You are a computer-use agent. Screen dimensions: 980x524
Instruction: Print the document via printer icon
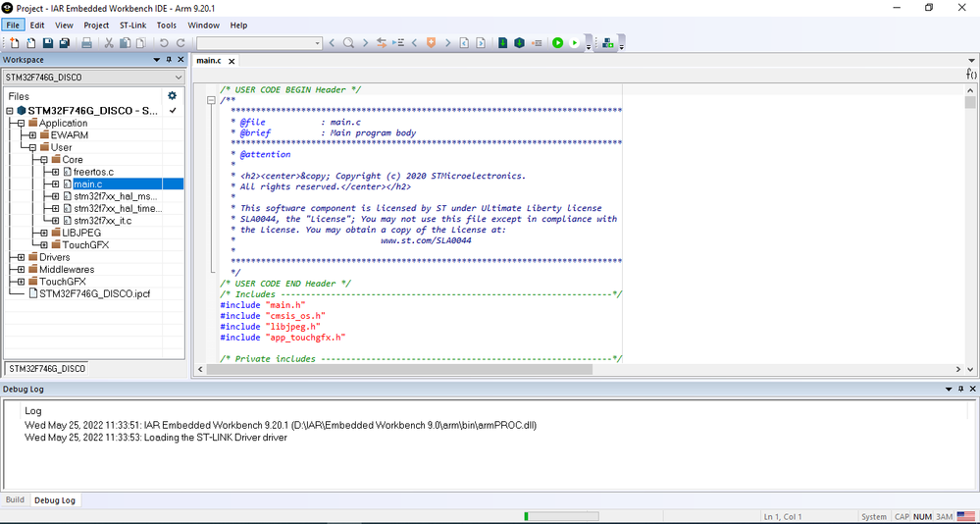pyautogui.click(x=87, y=42)
